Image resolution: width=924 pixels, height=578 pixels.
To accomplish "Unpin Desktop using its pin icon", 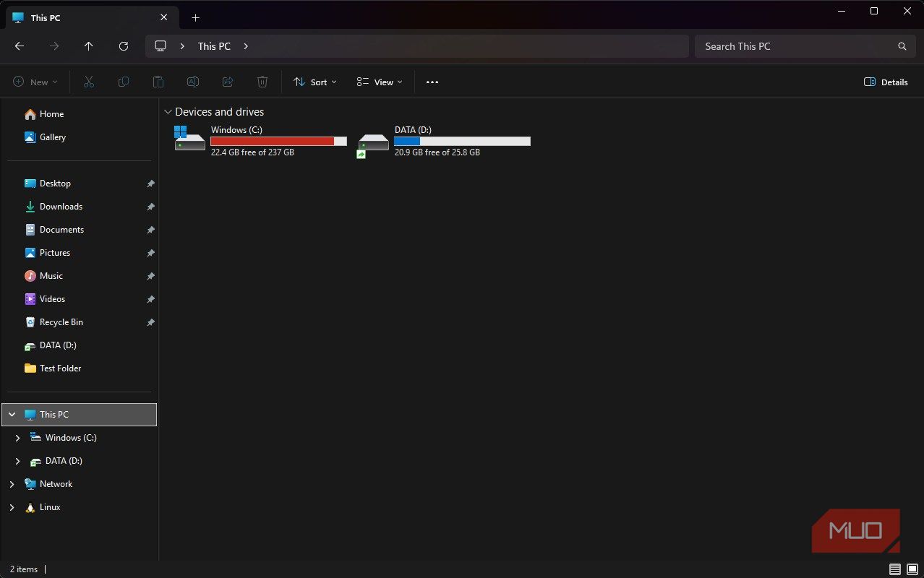I will 150,184.
